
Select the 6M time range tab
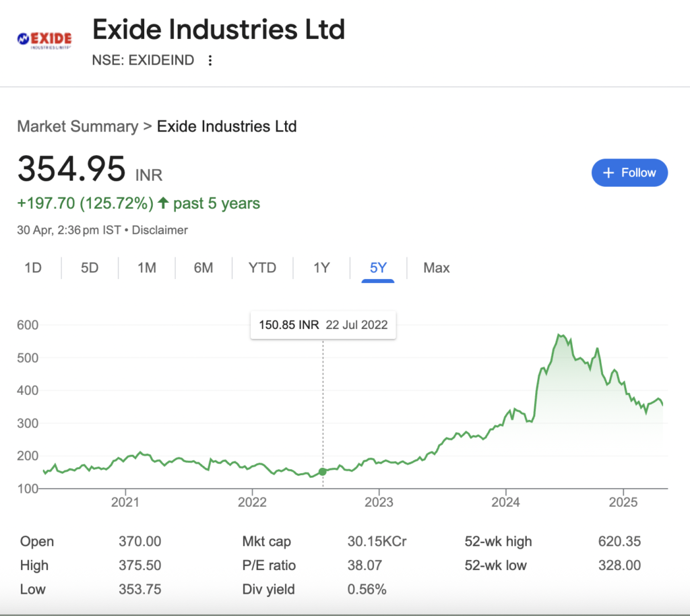point(203,268)
